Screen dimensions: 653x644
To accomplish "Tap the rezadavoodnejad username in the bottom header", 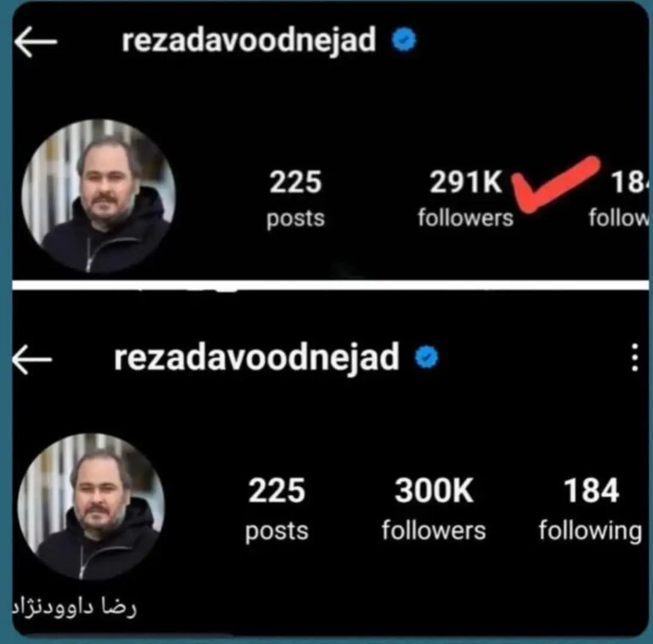I will click(257, 359).
